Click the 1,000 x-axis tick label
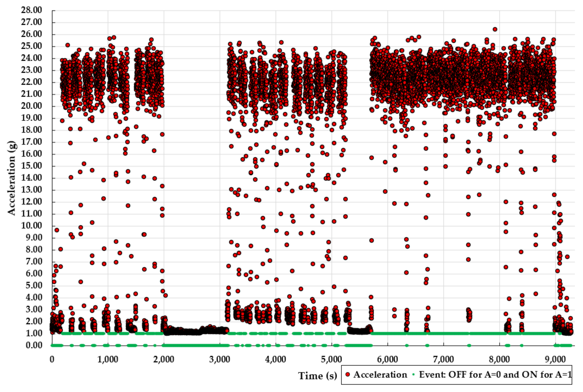 tap(108, 359)
